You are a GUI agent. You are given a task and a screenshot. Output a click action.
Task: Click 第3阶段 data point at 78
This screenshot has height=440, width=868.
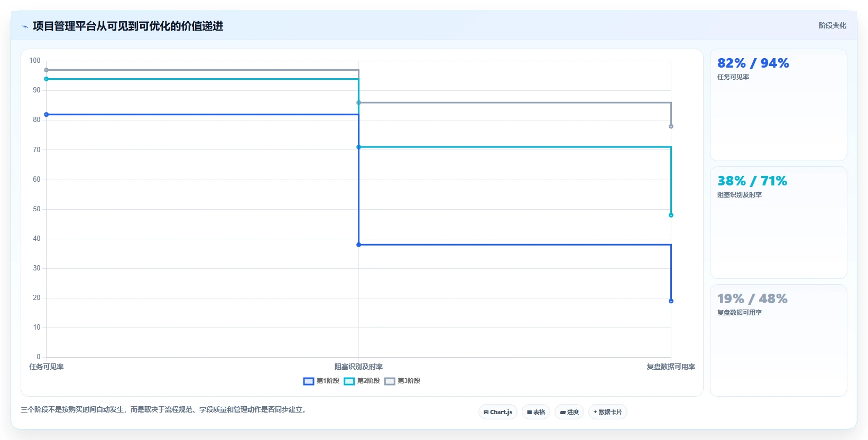tap(671, 127)
